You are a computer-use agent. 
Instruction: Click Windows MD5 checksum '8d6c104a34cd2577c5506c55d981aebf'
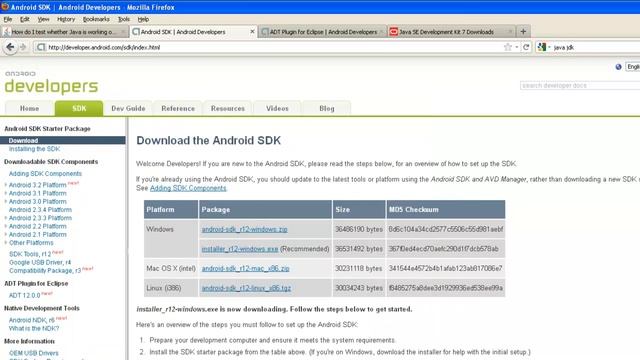[x=446, y=229]
